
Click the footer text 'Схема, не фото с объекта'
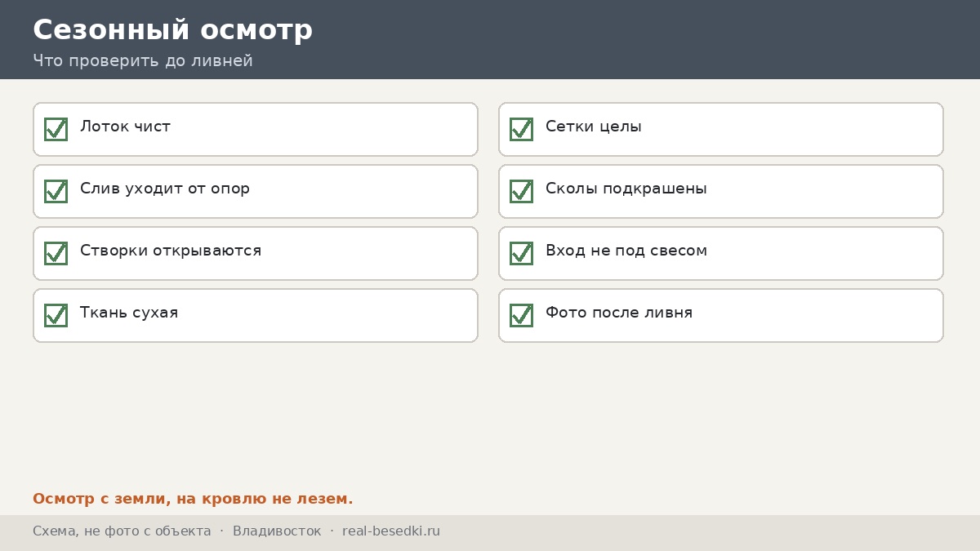[122, 531]
